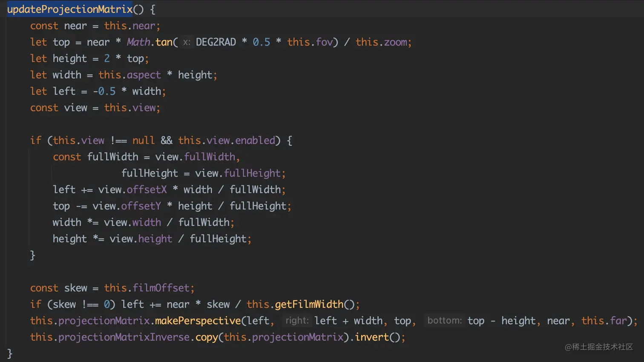The width and height of the screenshot is (644, 362).
Task: Click the 'skew !== 0' condition
Action: tap(81, 305)
